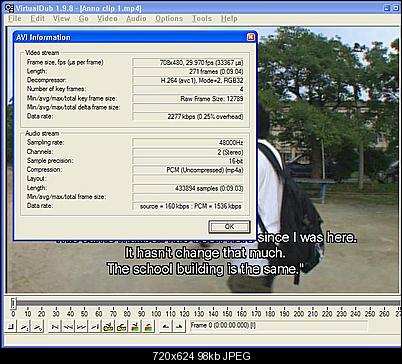Click the timeline position slider handle
The width and height of the screenshot is (402, 364).
[x=13, y=303]
